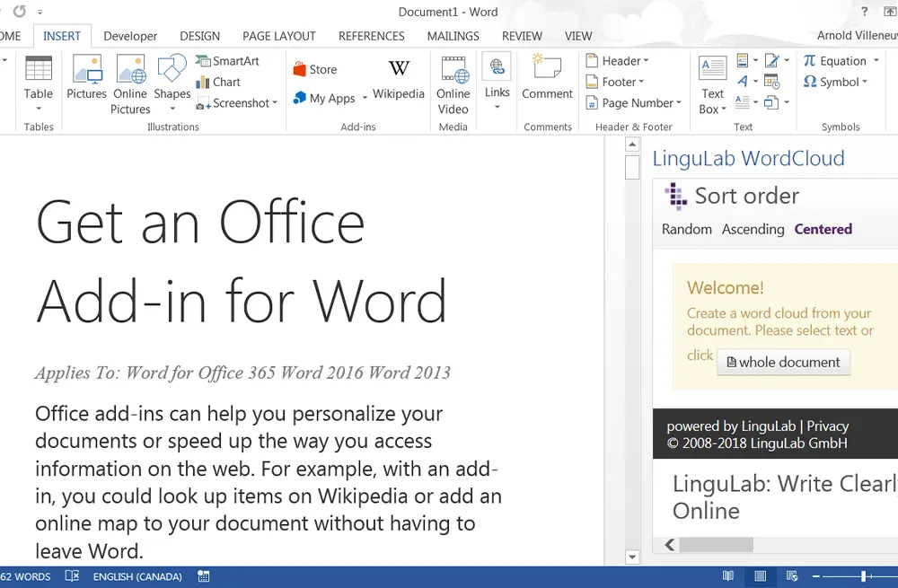
Task: Click the document scrollbar up arrow
Action: [x=632, y=145]
